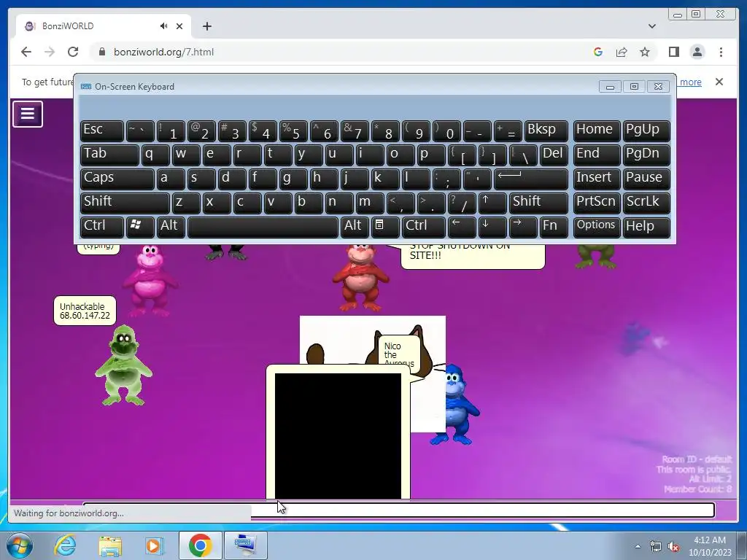Click the left arrow key on keyboard

coord(462,227)
